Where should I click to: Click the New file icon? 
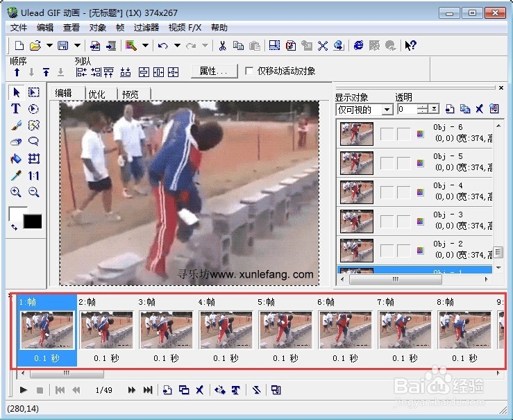[19, 45]
